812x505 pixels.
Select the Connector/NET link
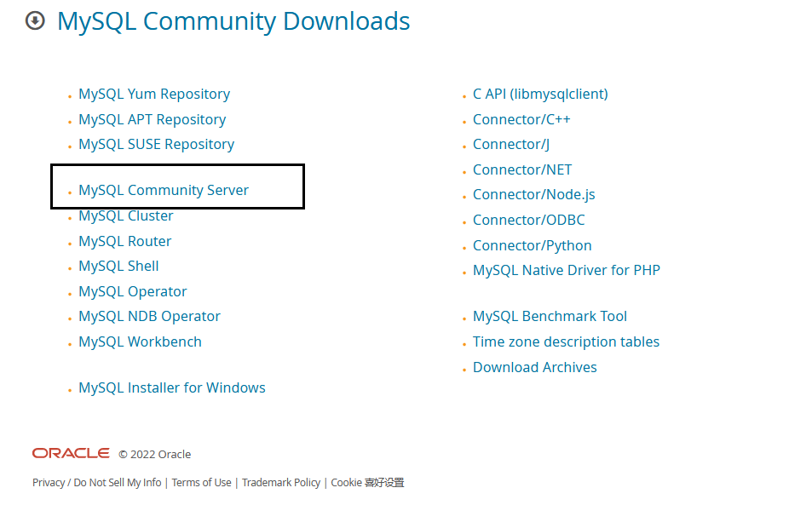tap(522, 169)
